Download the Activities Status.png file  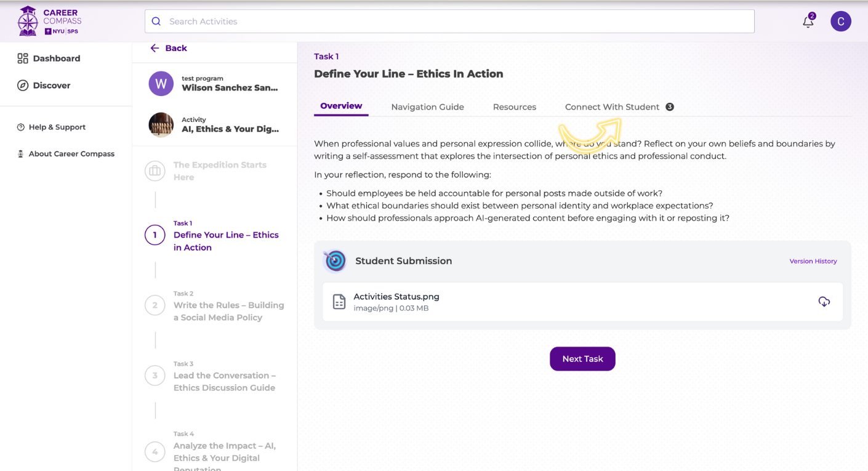tap(824, 302)
